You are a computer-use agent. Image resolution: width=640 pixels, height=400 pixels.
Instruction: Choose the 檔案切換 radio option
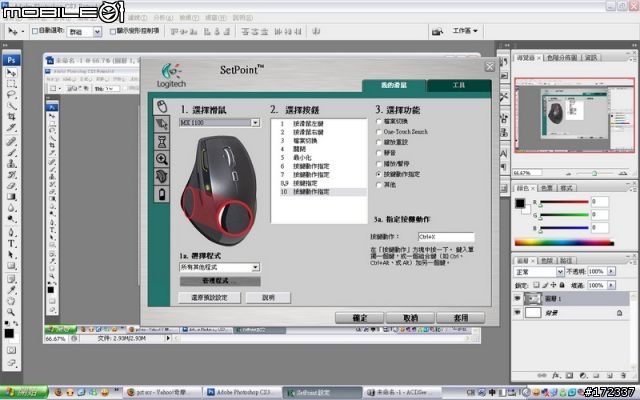point(379,121)
